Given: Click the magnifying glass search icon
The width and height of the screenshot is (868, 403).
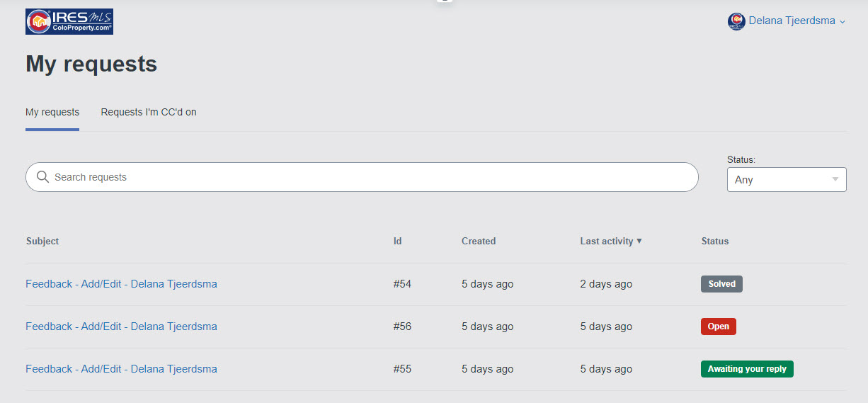Looking at the screenshot, I should (x=42, y=177).
